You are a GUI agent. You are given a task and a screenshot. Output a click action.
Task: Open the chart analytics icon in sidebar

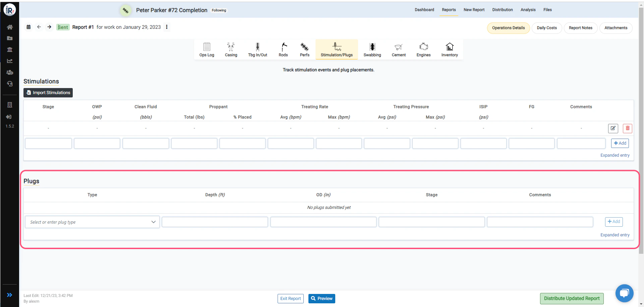[10, 61]
